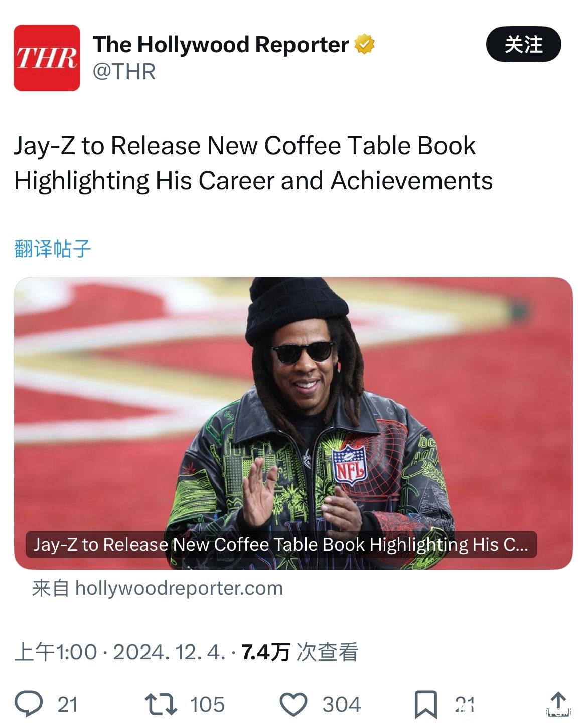Follow THR with the 关注 button
This screenshot has height=728, width=587.
click(x=523, y=44)
